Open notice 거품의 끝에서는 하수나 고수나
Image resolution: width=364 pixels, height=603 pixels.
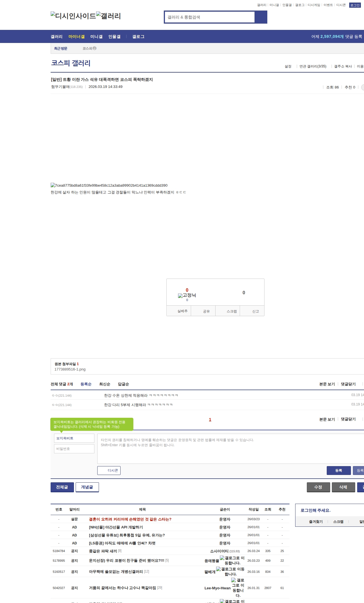tap(123, 588)
